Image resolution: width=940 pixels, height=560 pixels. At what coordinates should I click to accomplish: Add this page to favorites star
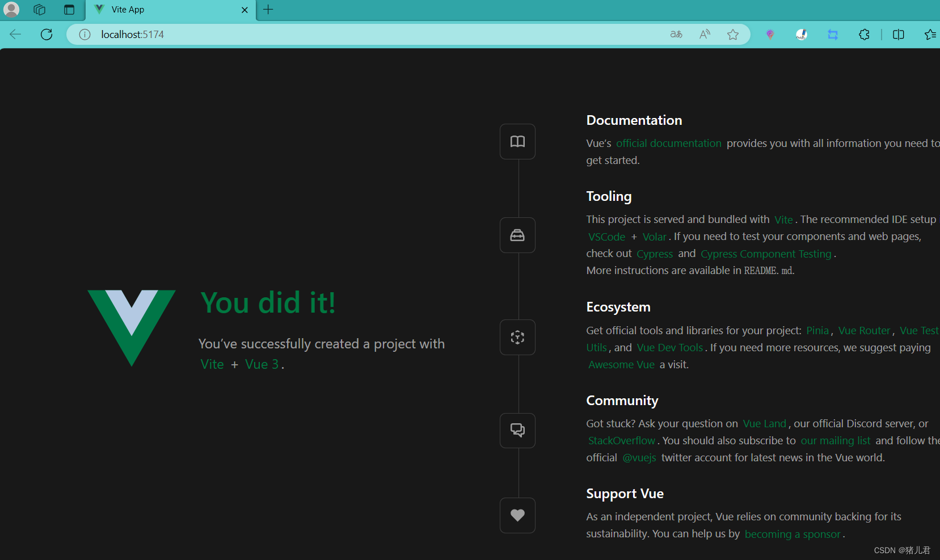[x=733, y=35]
